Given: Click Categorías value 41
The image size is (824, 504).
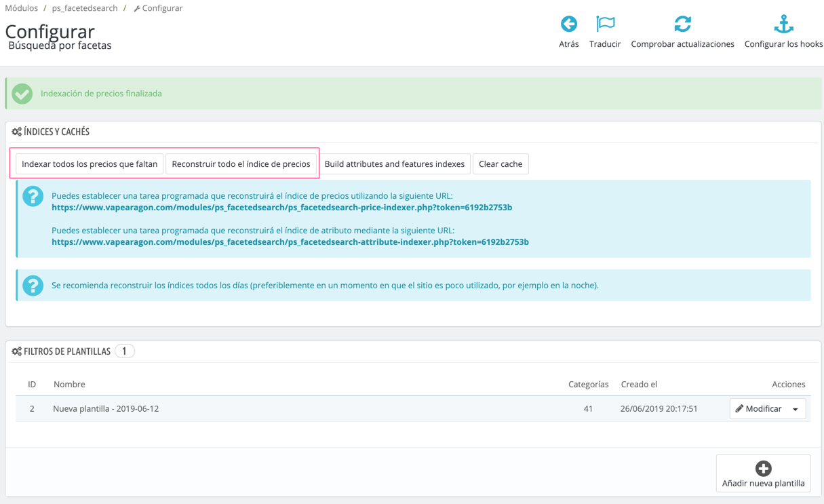Looking at the screenshot, I should [588, 409].
